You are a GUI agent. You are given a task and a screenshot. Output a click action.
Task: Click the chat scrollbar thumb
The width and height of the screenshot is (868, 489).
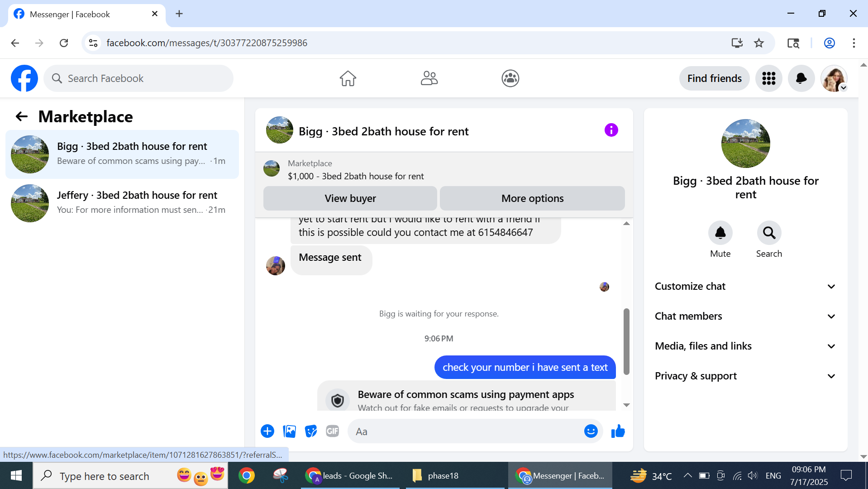click(x=626, y=341)
